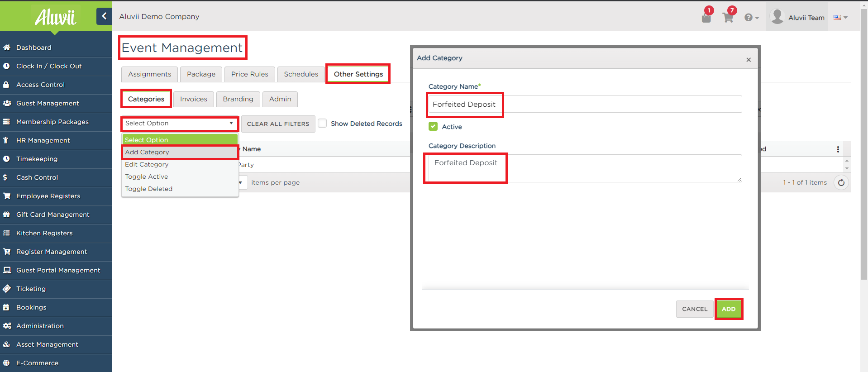This screenshot has width=868, height=372.
Task: Click the Employee Registers cart icon
Action: [7, 196]
